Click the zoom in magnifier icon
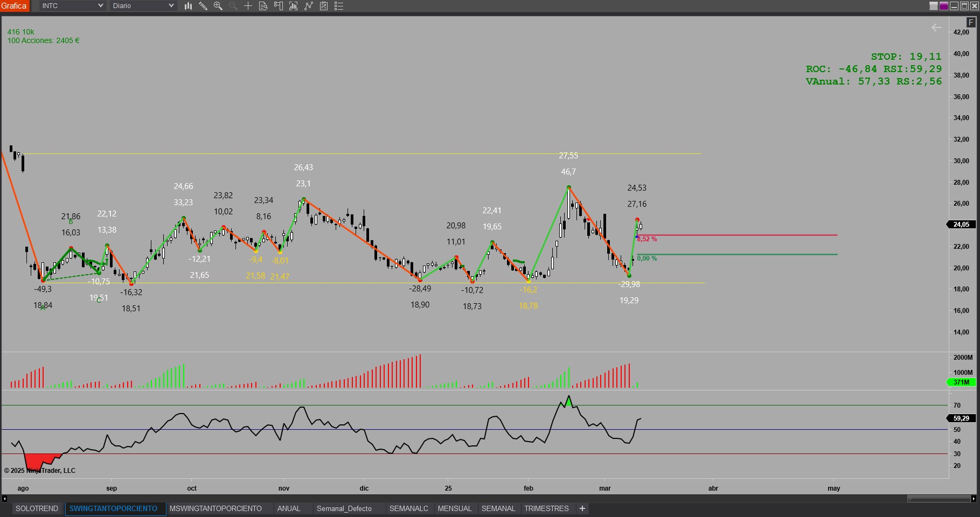Viewport: 980px width, 517px height. pyautogui.click(x=218, y=6)
